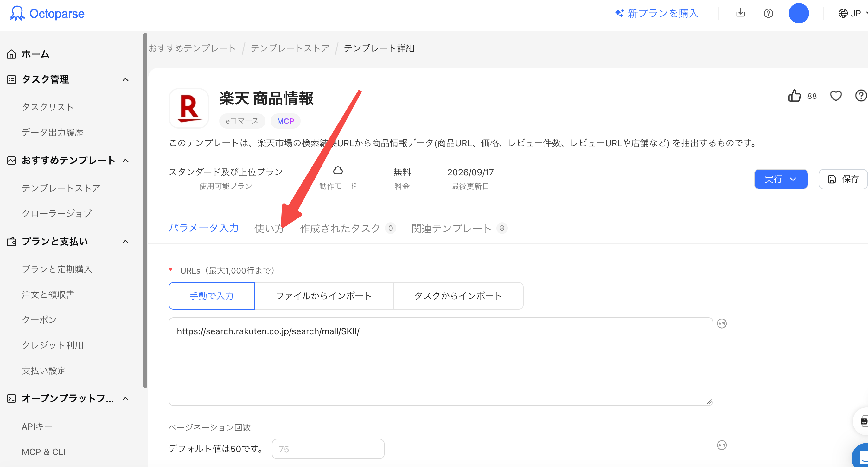
Task: Click the sidebar vertical scrollbar
Action: click(x=145, y=211)
